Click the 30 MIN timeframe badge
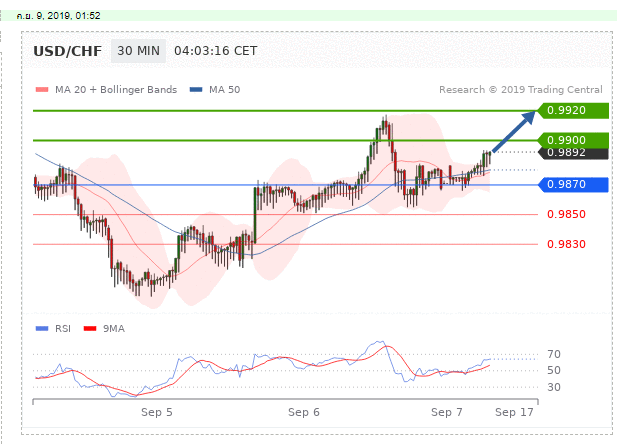The width and height of the screenshot is (617, 446). click(x=139, y=51)
